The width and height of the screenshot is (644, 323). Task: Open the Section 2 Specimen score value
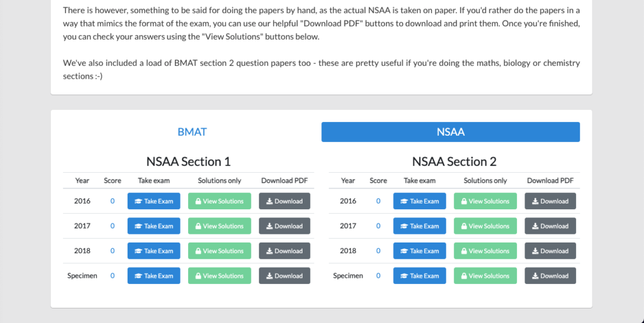click(378, 276)
